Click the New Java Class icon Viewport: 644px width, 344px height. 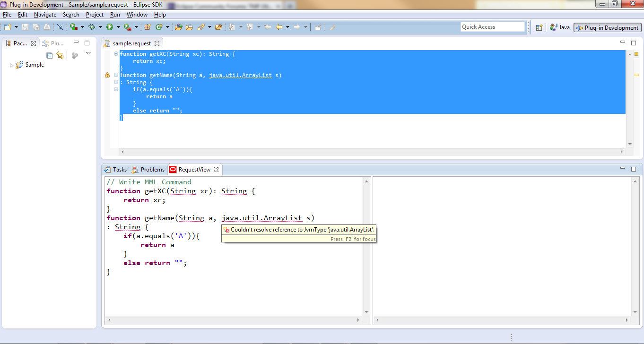pos(159,27)
